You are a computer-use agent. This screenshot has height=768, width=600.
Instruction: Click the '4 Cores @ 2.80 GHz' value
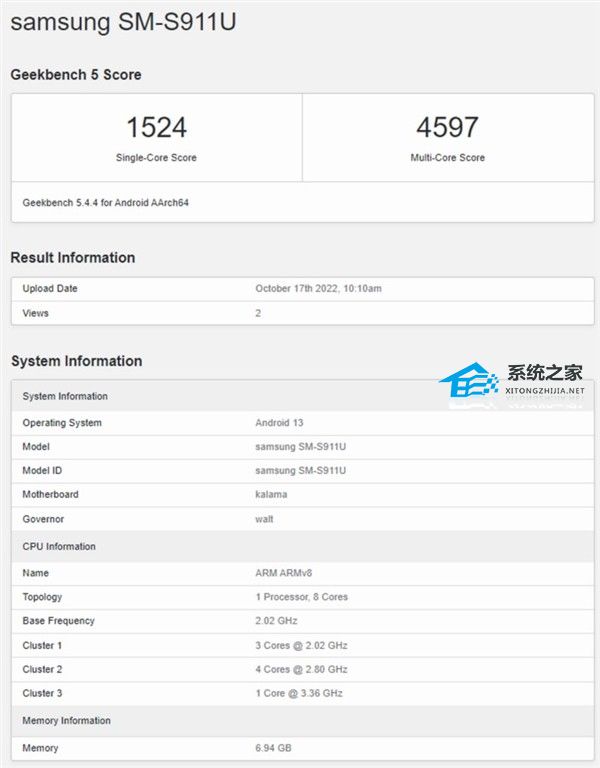click(x=301, y=670)
